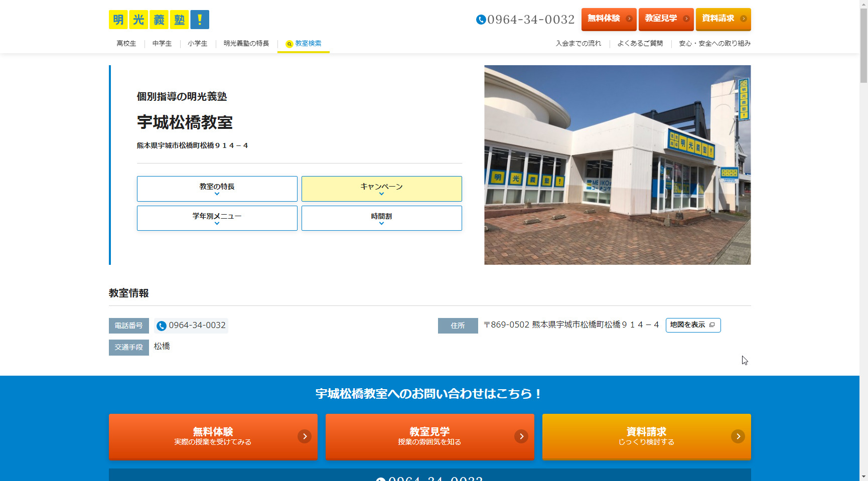The image size is (868, 481).
Task: Click the 個別指導の明光義塾 subtitle text
Action: pos(182,97)
